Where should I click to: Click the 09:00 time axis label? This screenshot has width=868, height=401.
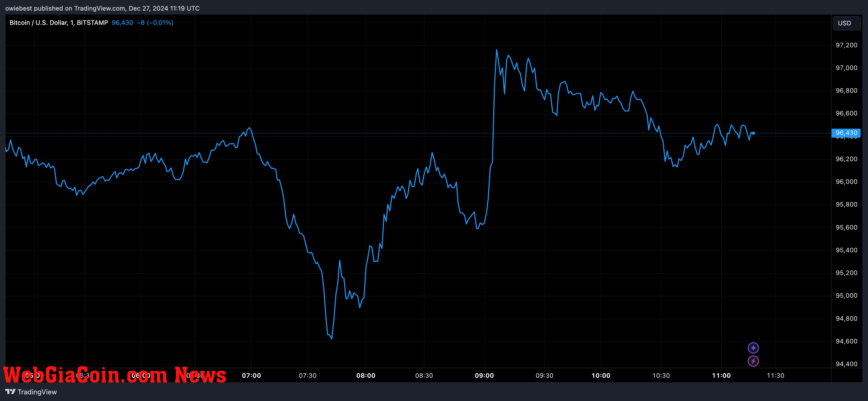pos(484,376)
